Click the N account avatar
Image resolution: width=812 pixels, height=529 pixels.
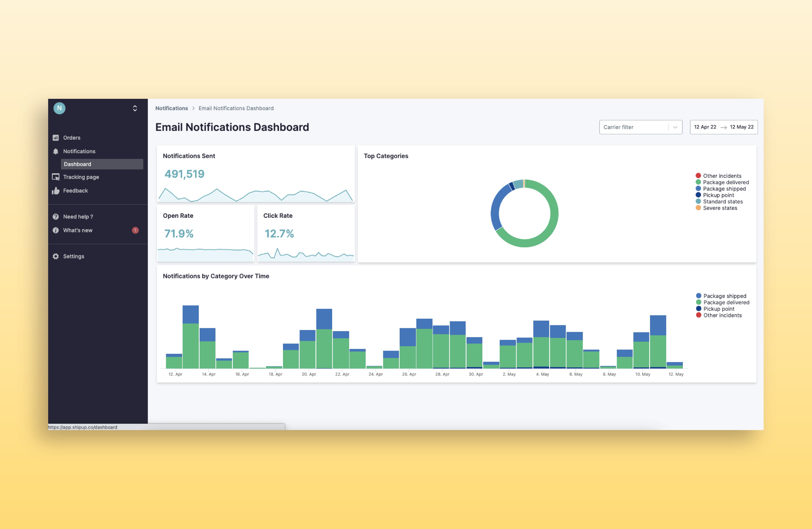59,108
